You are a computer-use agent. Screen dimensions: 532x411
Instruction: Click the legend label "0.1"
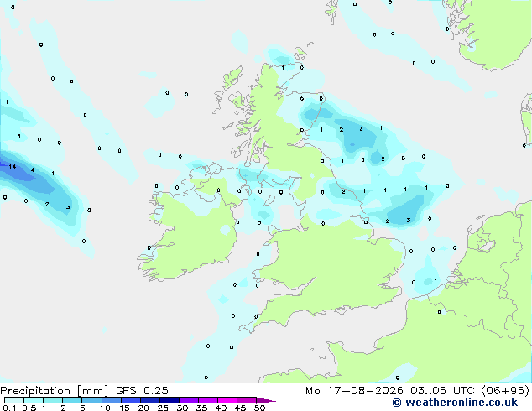9,408
